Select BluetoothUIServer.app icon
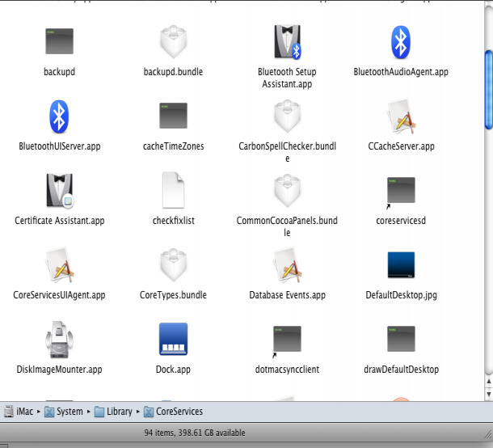Screen dimensions: 493x448 pyautogui.click(x=59, y=116)
